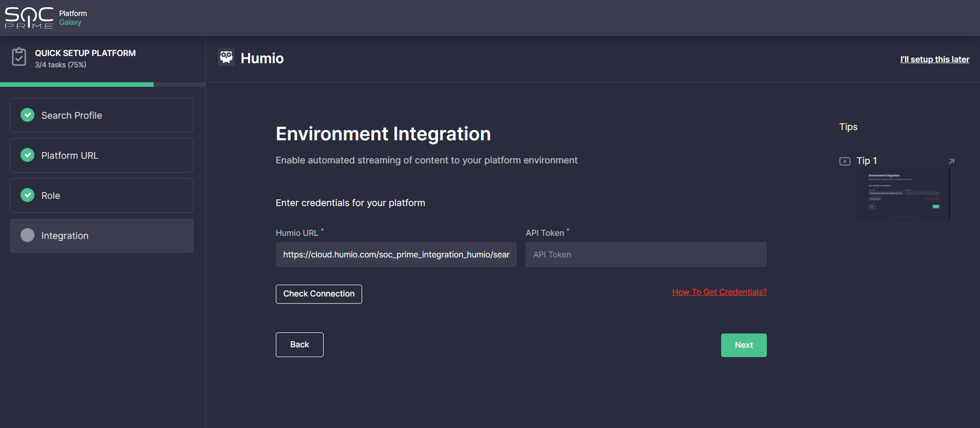Click the Humio owl icon

(226, 57)
